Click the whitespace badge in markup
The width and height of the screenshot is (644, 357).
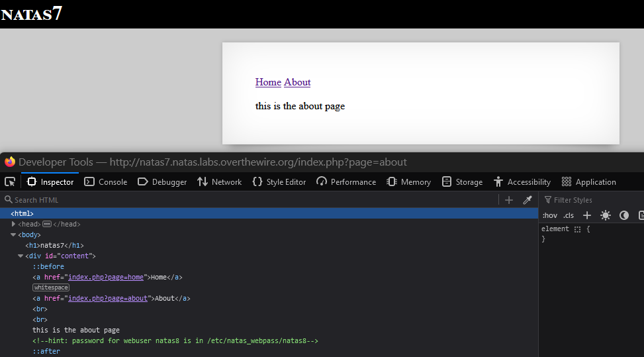click(x=51, y=287)
